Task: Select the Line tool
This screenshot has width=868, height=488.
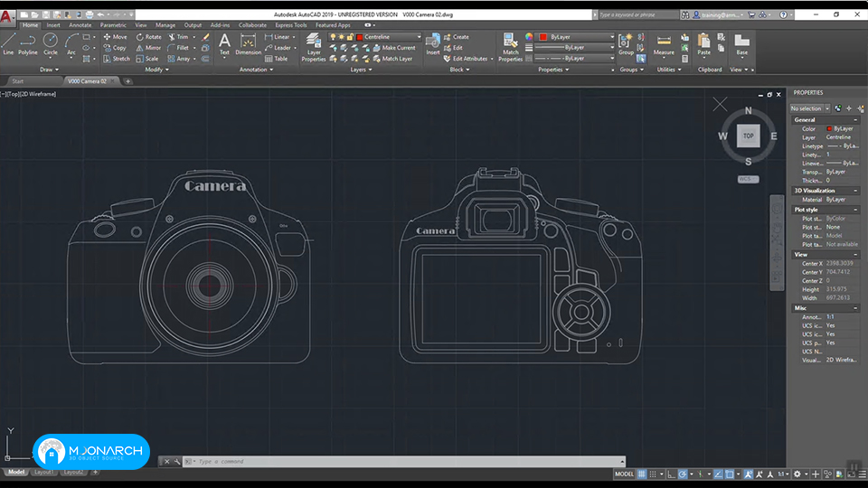Action: 8,43
